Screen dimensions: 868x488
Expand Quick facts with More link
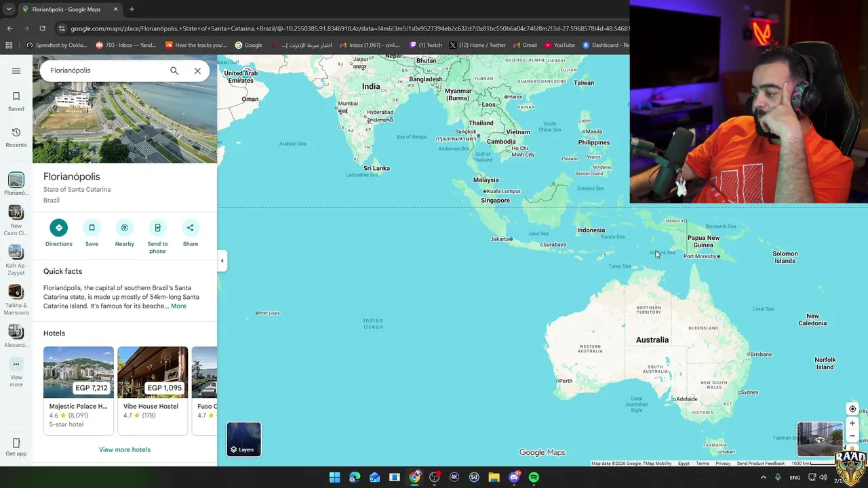(x=178, y=306)
